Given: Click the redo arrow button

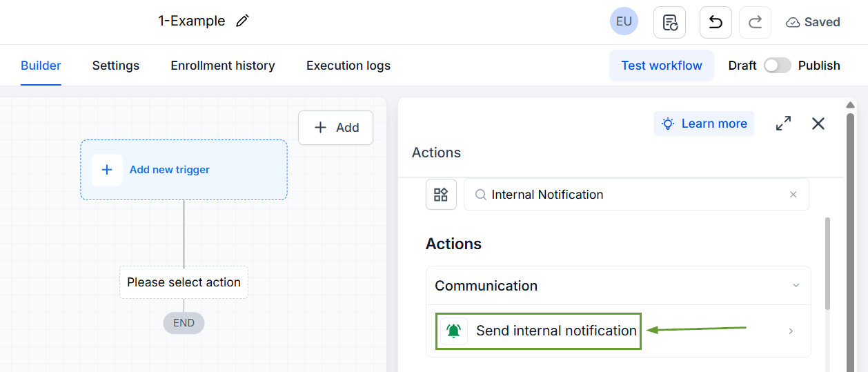Looking at the screenshot, I should click(x=755, y=22).
